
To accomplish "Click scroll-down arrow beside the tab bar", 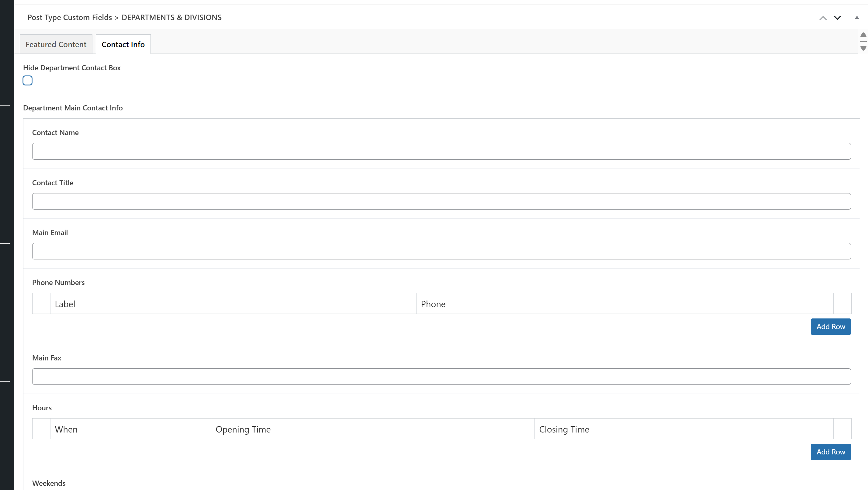I will click(x=863, y=48).
